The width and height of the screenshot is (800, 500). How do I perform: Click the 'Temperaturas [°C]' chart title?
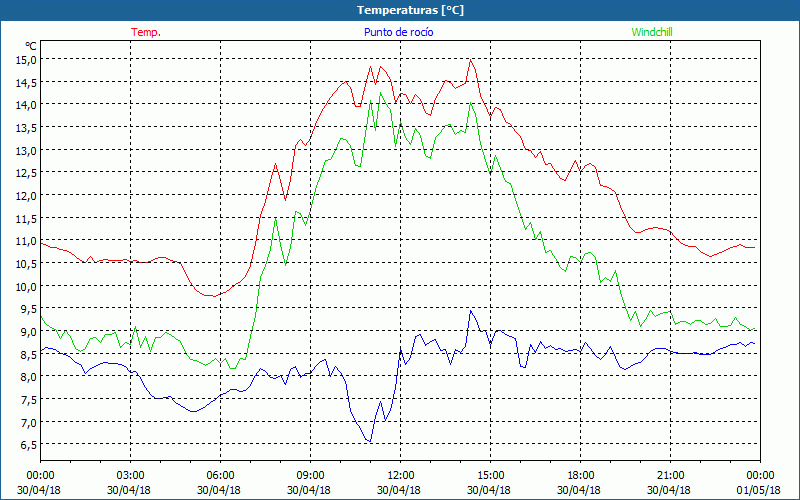410,10
